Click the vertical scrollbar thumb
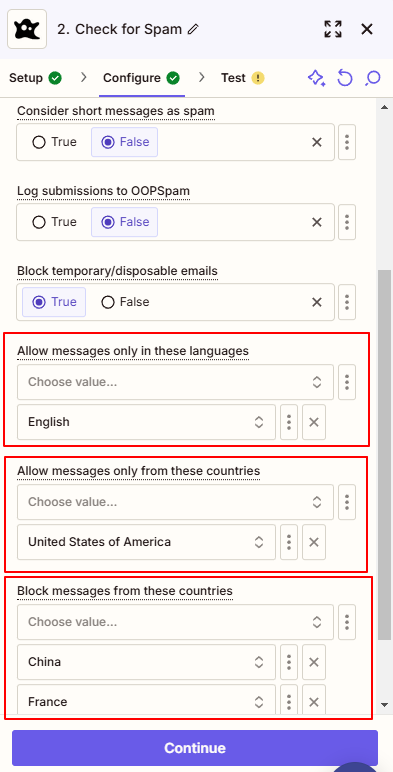Viewport: 393px width, 772px height. tap(385, 454)
